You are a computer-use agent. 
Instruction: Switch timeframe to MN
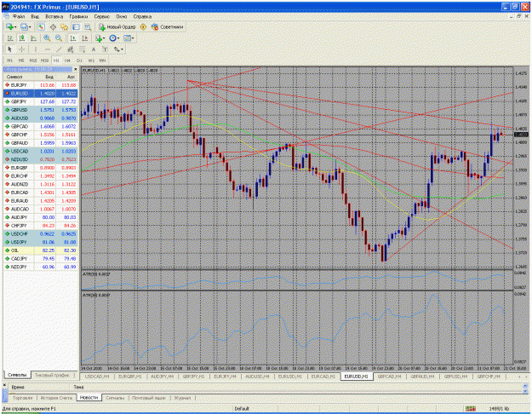[102, 60]
